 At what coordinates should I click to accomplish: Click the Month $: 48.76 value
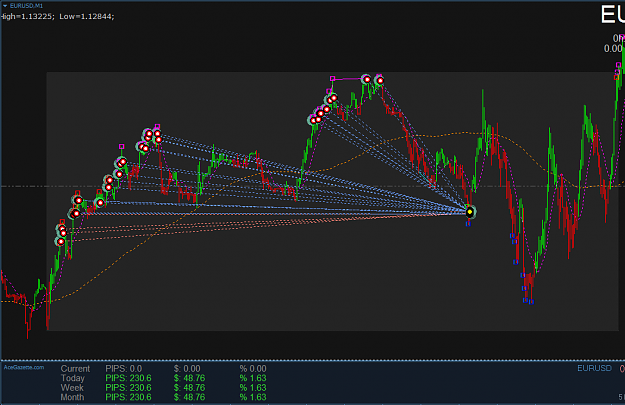[x=189, y=397]
